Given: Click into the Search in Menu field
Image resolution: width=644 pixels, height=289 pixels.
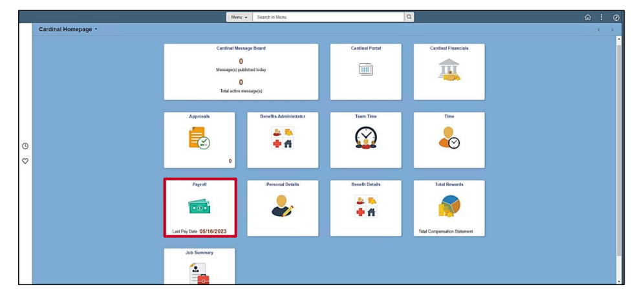Looking at the screenshot, I should pos(328,17).
